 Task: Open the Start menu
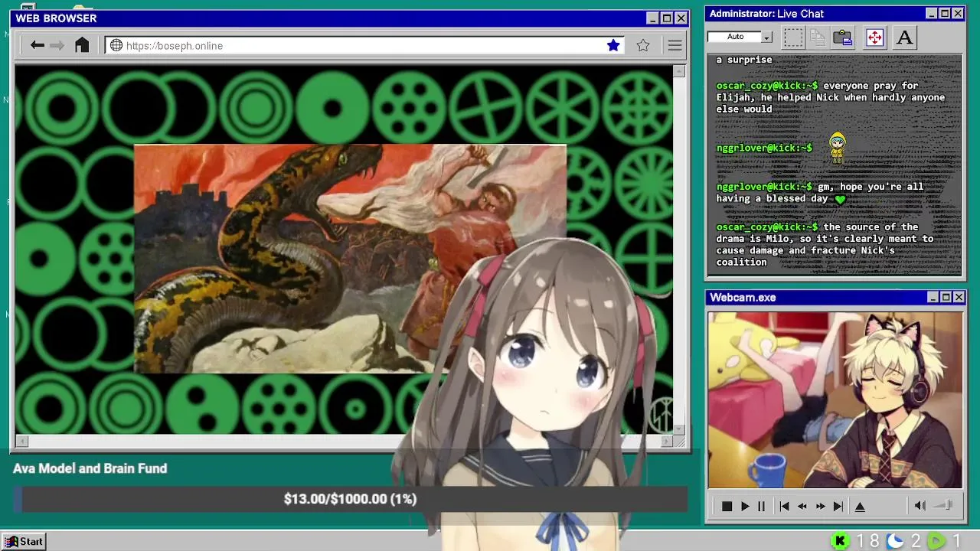[24, 541]
